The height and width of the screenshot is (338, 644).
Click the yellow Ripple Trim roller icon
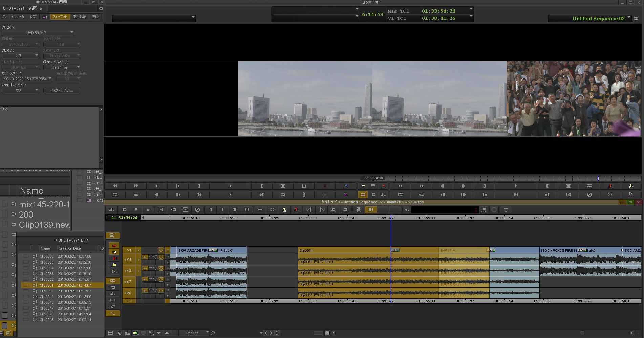click(114, 265)
